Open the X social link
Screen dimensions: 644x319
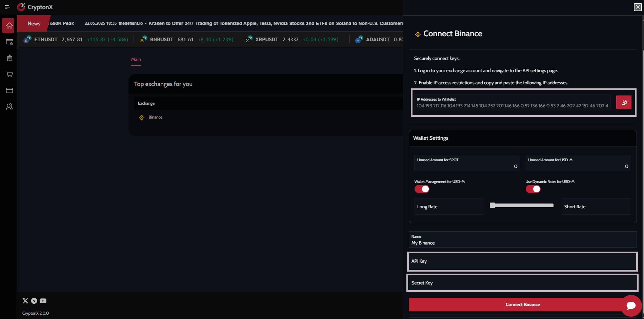pos(25,301)
